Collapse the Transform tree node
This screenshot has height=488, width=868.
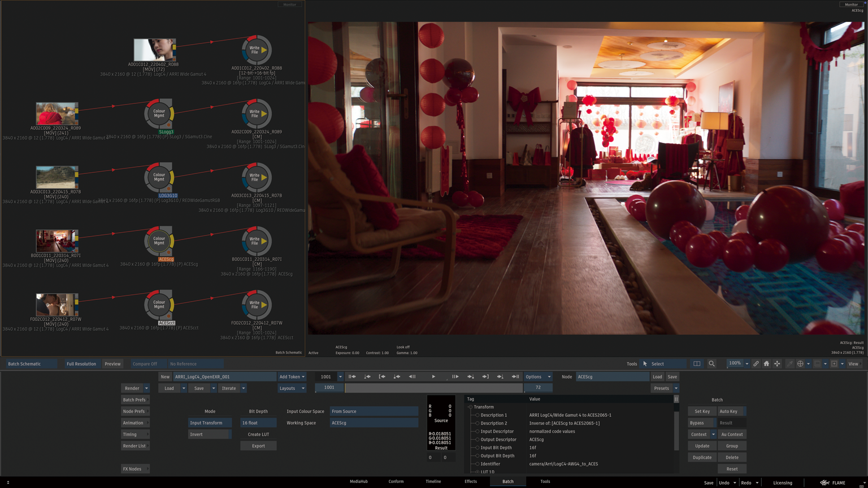pyautogui.click(x=470, y=407)
